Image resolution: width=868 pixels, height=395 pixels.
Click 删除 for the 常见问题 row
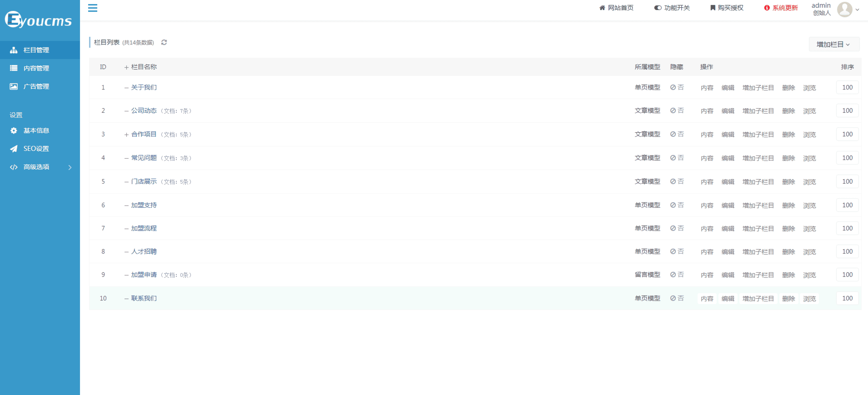[x=788, y=158]
